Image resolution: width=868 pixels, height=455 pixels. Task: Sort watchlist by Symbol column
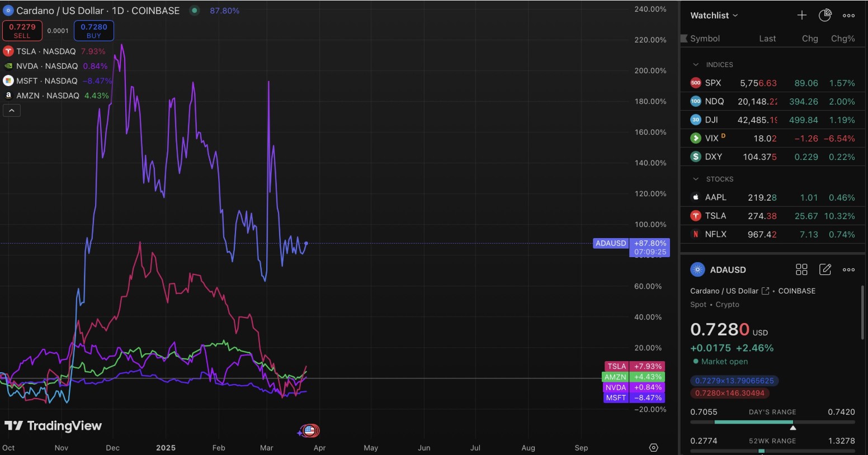pyautogui.click(x=705, y=39)
